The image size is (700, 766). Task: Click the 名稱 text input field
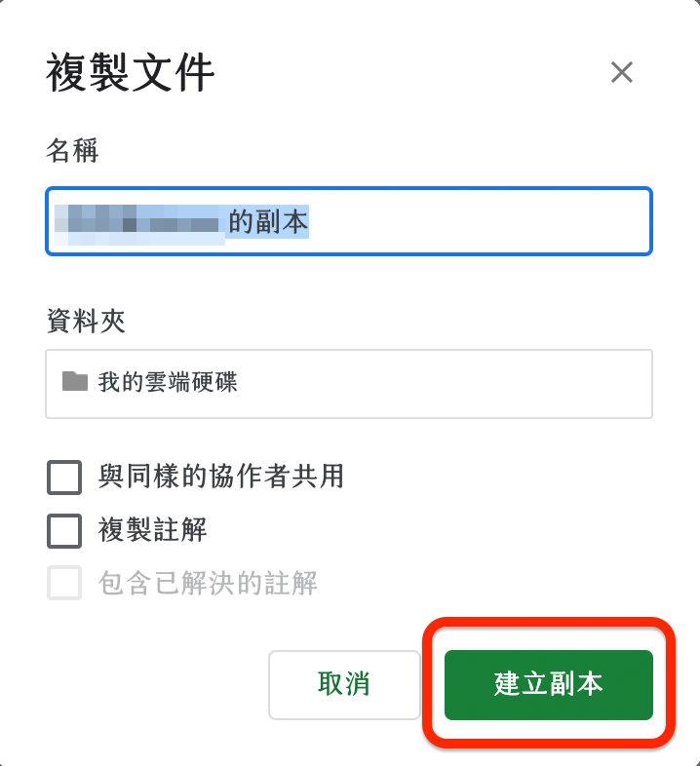348,222
